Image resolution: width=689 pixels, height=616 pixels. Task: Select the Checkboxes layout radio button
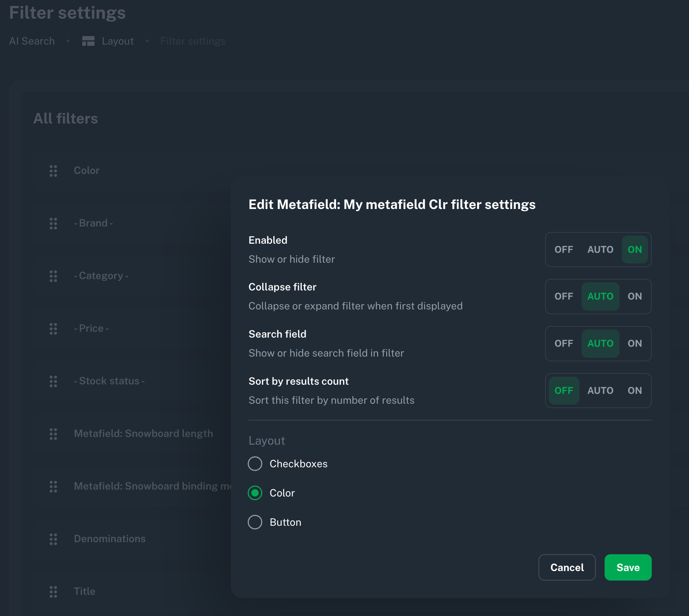[255, 464]
